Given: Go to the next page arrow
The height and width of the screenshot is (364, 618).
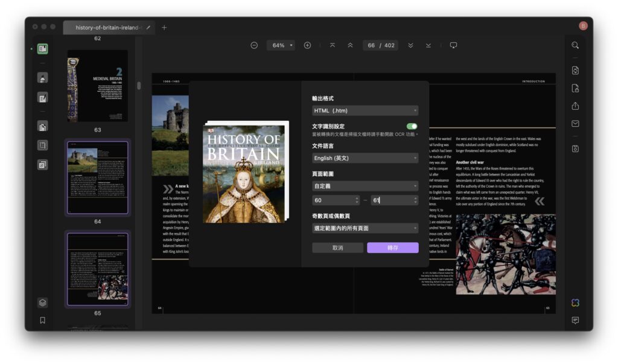Looking at the screenshot, I should (410, 45).
